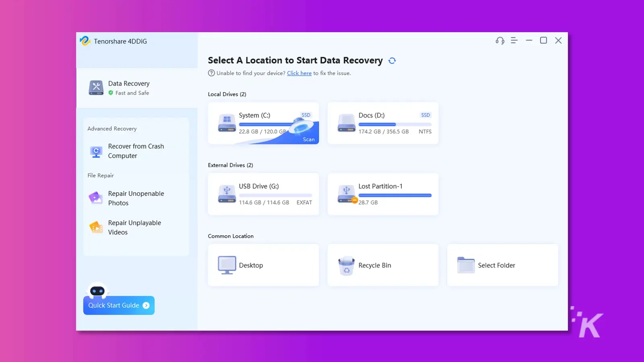Click 22.8 GB / 120.0 GB text
644x362 pixels.
tap(262, 132)
